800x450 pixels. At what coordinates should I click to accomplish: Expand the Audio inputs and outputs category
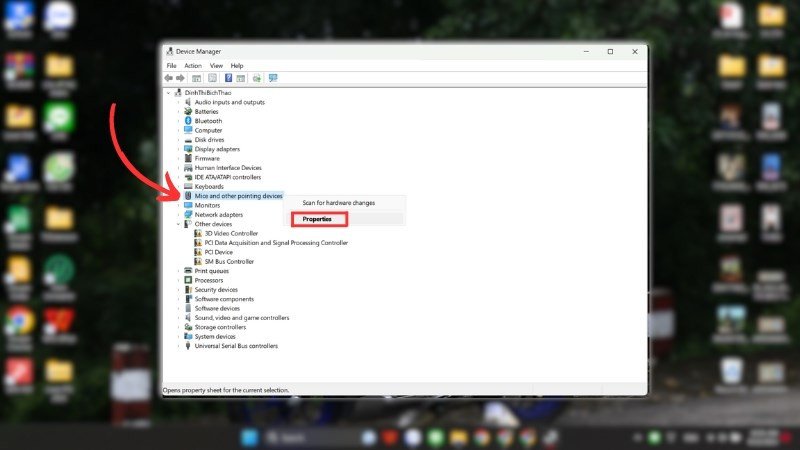coord(179,102)
